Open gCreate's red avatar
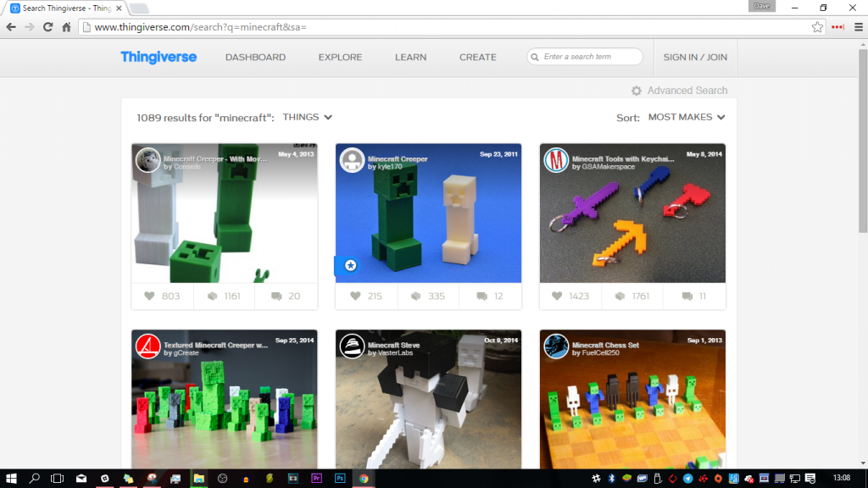Screen dimensions: 868x488 (147, 347)
